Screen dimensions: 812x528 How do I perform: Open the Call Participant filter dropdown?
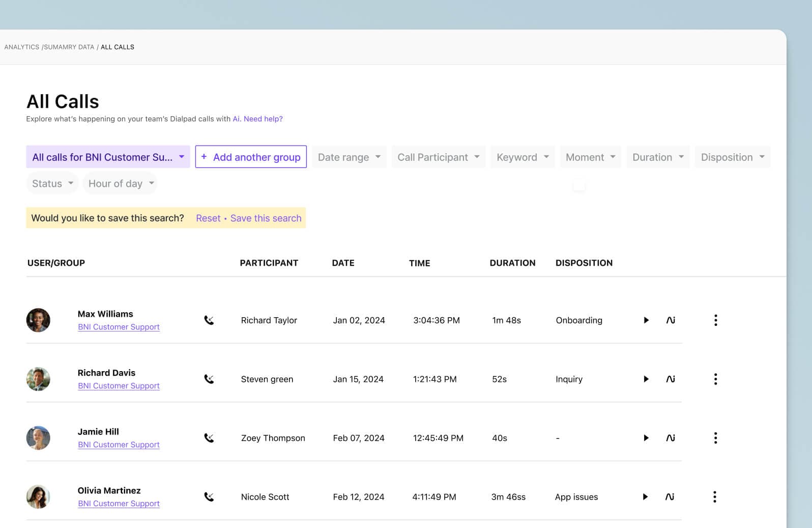coord(438,157)
